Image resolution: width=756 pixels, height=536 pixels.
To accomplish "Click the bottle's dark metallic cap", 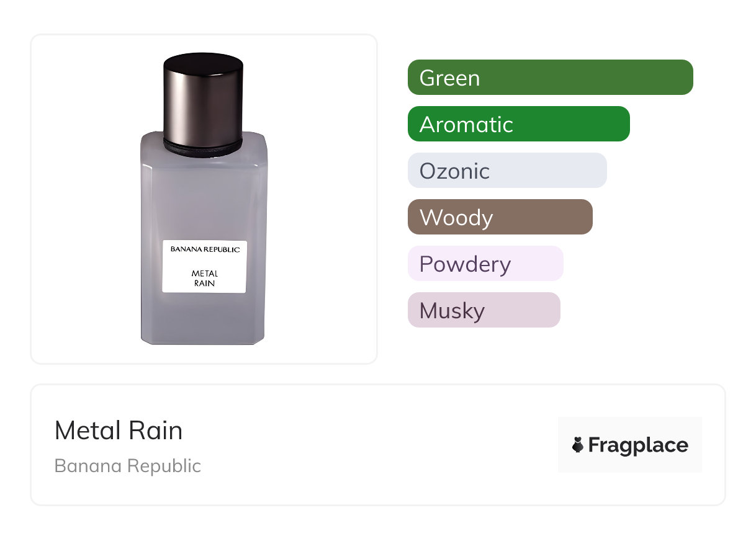I will [203, 96].
